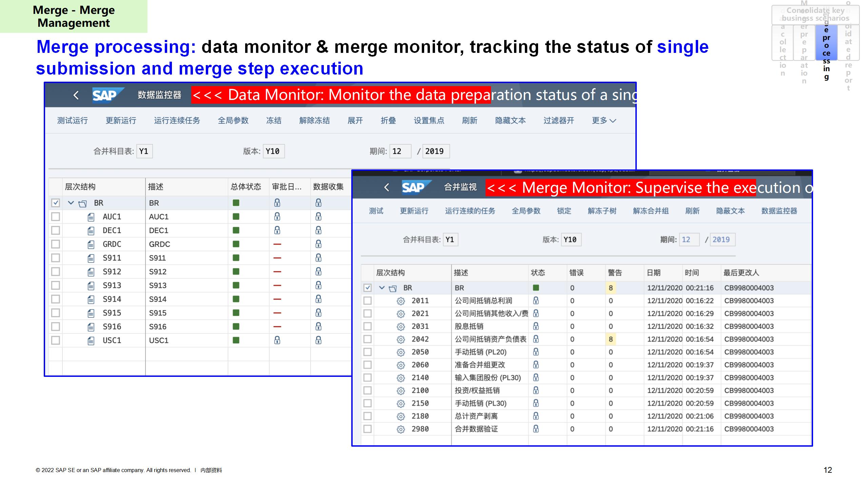
Task: Click back arrow in Data Monitor header
Action: click(76, 95)
